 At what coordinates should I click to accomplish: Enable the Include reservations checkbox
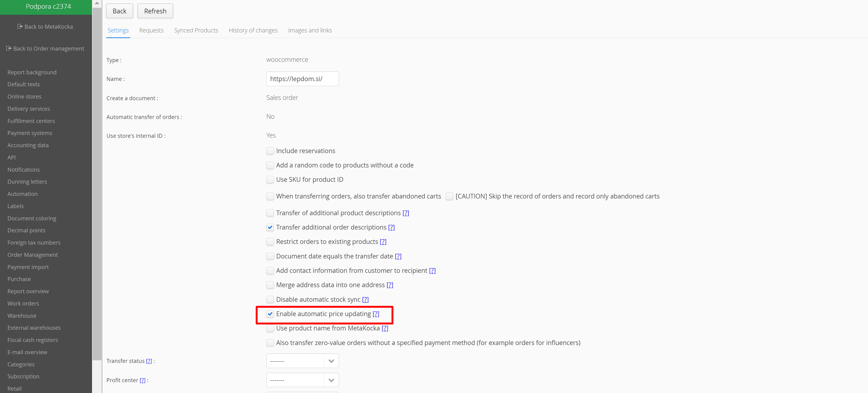[x=270, y=151]
